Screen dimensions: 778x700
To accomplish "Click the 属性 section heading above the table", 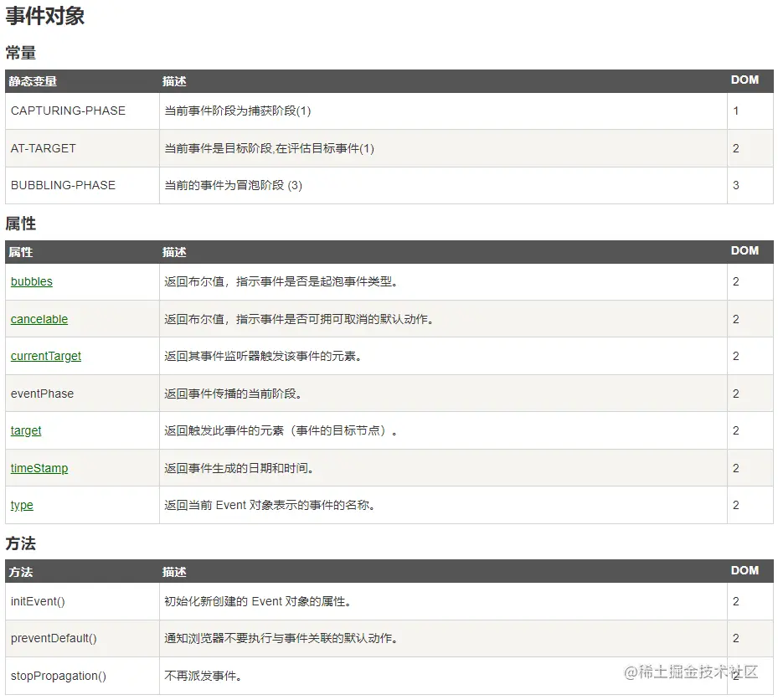I will coord(20,224).
